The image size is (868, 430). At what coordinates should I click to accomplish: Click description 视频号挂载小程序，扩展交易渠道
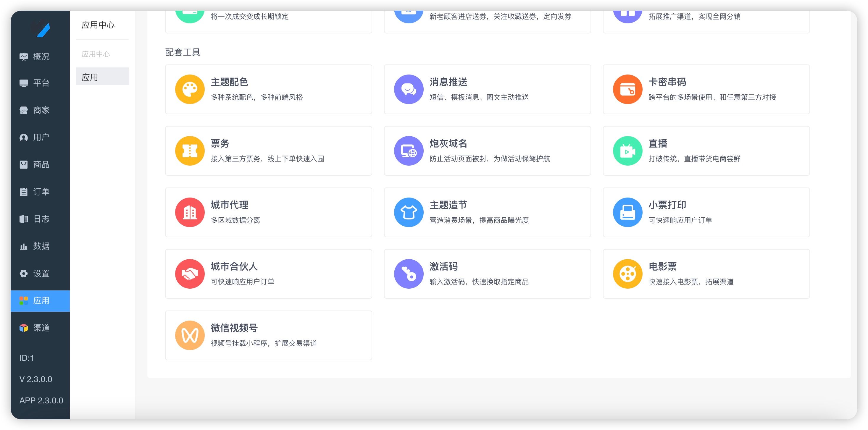click(x=264, y=343)
